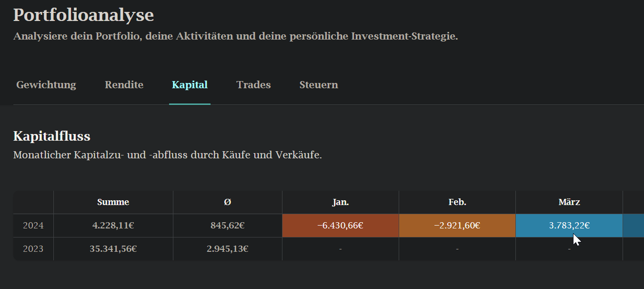644x289 pixels.
Task: Click the 2023 sum value 35.341,56€
Action: point(113,249)
